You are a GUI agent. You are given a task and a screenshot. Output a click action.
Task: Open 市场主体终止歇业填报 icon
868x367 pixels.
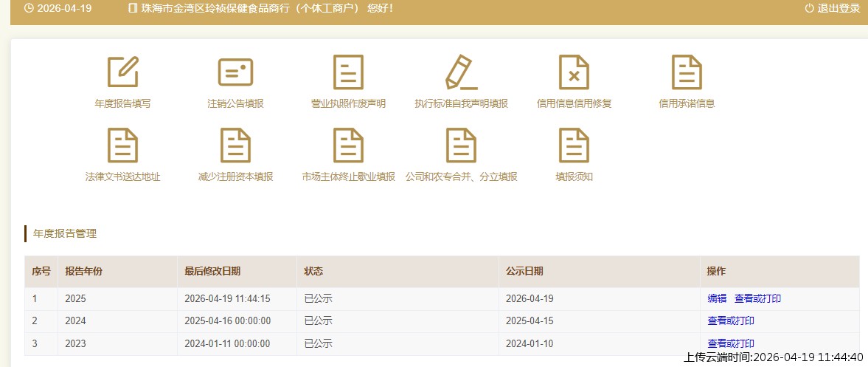pyautogui.click(x=348, y=145)
